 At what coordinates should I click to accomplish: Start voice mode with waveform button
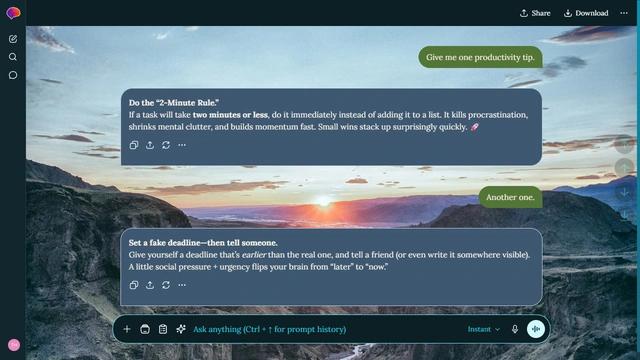(x=536, y=329)
